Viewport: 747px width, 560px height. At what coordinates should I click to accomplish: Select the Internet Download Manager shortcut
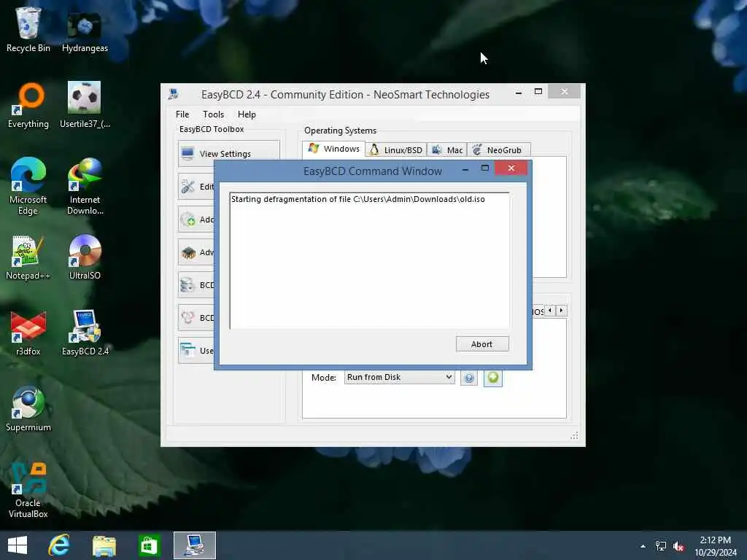[x=85, y=186]
